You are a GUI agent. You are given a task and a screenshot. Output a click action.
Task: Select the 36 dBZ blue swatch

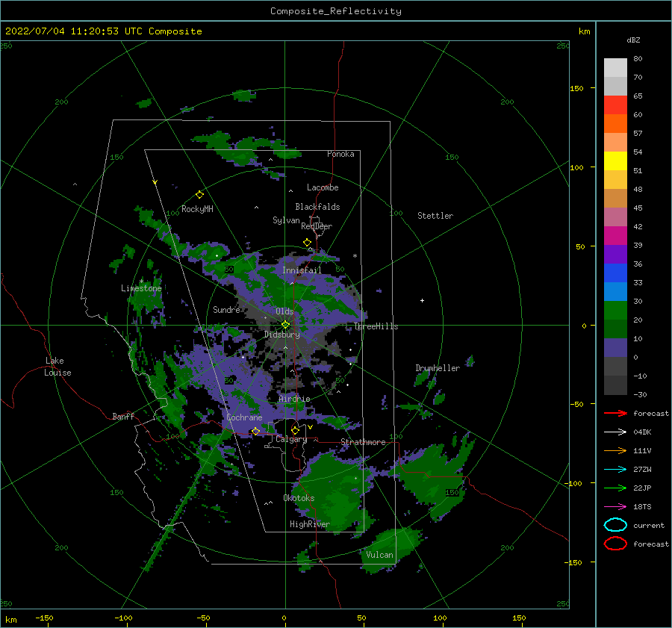[615, 273]
